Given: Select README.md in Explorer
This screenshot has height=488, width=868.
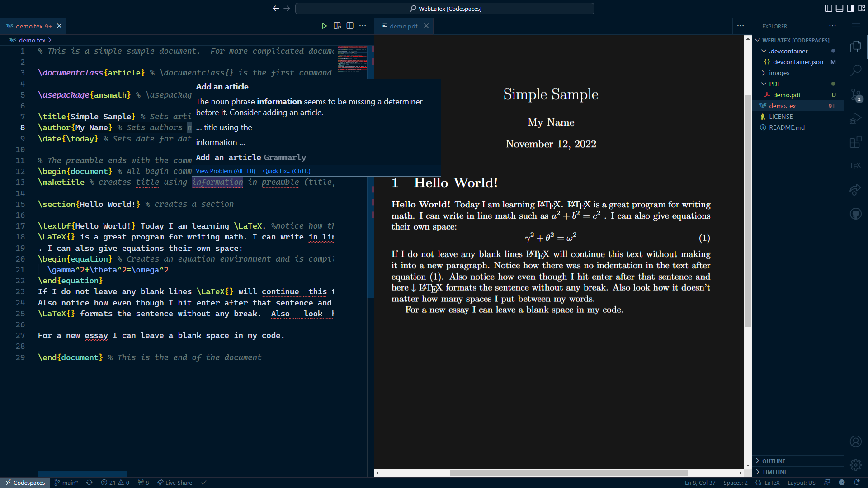Looking at the screenshot, I should pyautogui.click(x=787, y=127).
